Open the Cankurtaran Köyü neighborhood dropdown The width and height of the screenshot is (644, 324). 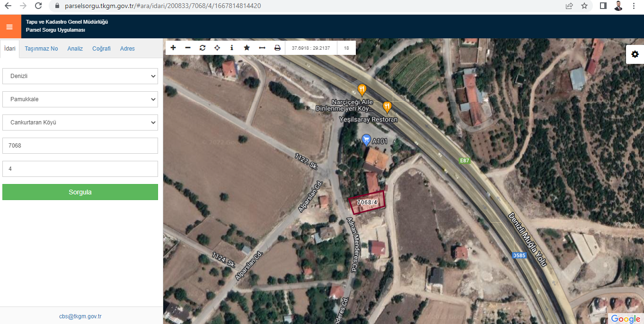coord(80,123)
